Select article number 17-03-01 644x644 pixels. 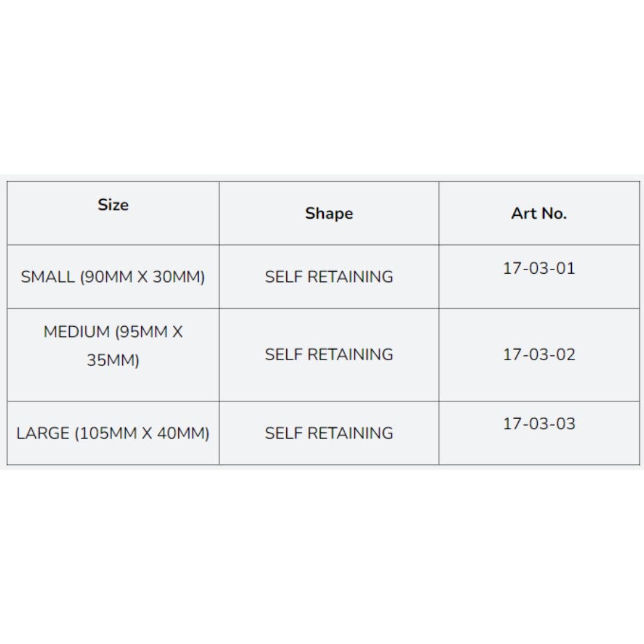(539, 268)
